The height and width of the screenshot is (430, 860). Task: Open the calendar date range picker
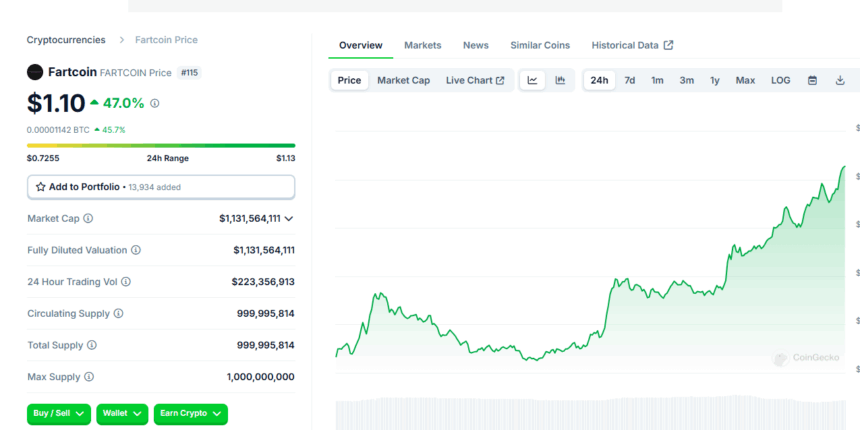(x=812, y=80)
